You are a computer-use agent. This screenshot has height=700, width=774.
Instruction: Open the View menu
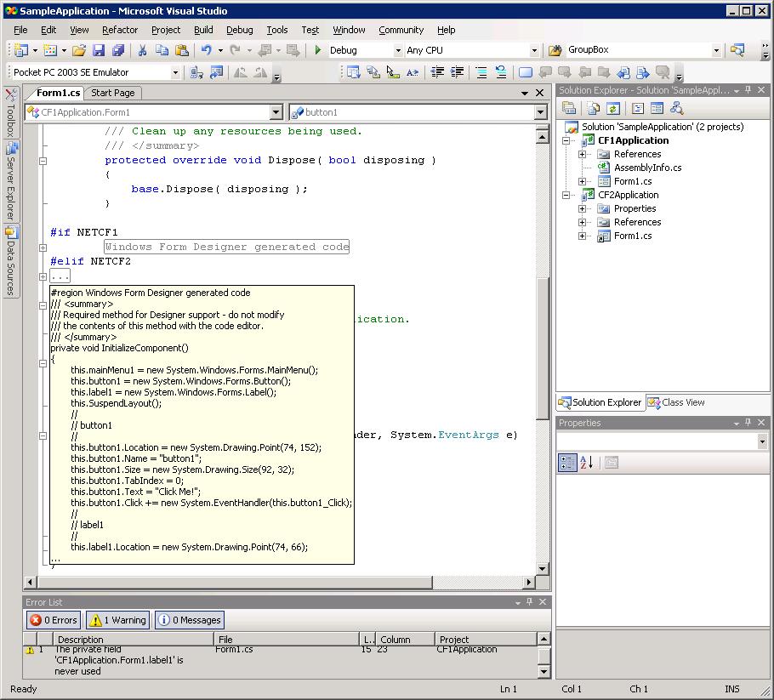(x=79, y=29)
